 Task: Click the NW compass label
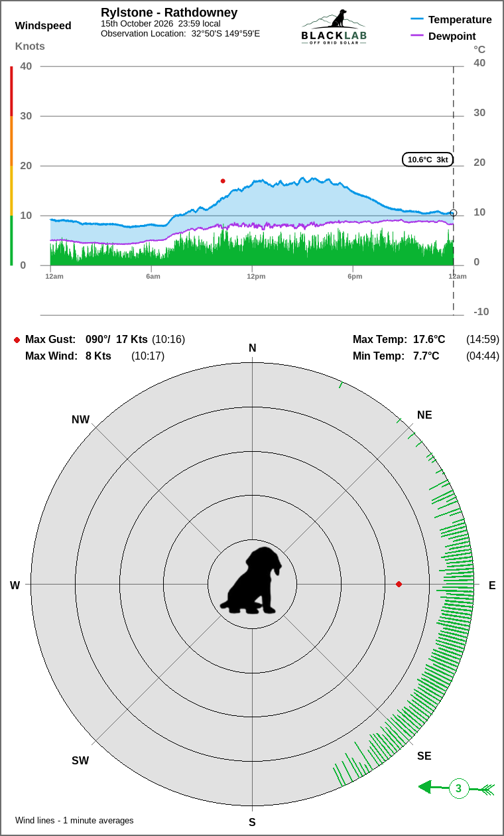click(x=80, y=419)
